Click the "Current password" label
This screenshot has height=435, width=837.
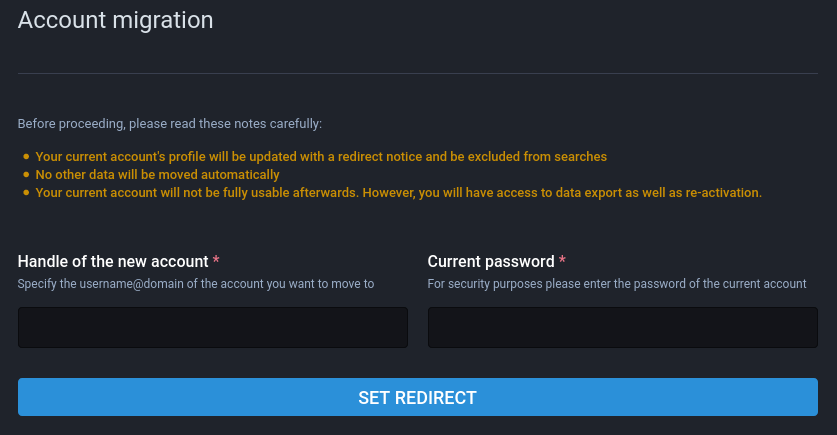490,261
